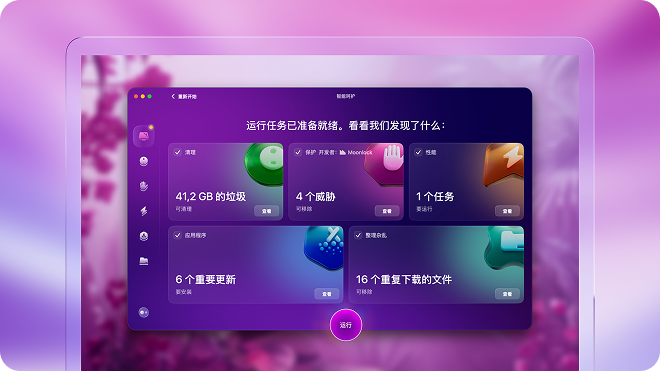Uncheck the 保护 checkbox
This screenshot has width=660, height=371.
click(x=298, y=152)
